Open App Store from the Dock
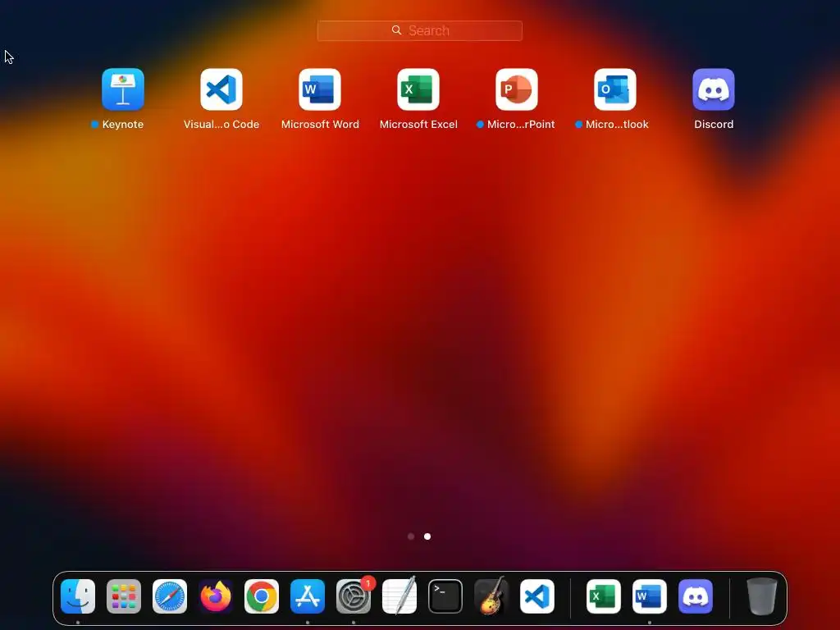 point(308,596)
